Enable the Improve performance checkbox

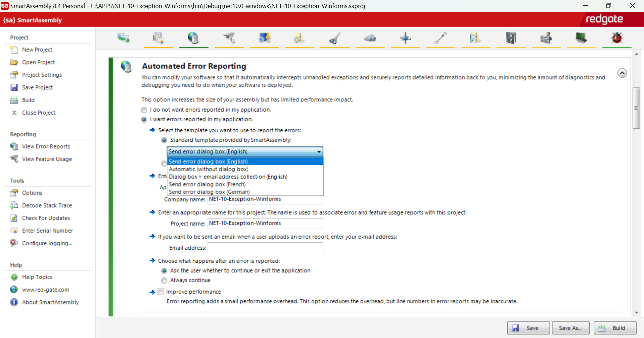pos(161,292)
